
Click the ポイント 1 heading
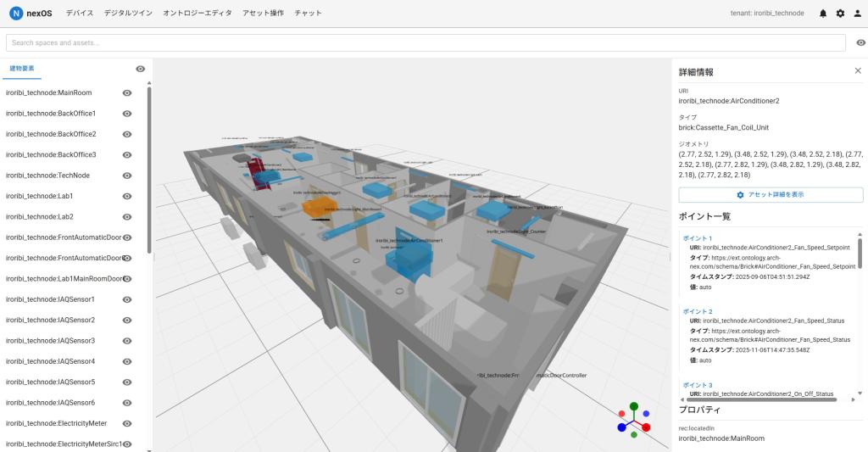[x=698, y=239]
